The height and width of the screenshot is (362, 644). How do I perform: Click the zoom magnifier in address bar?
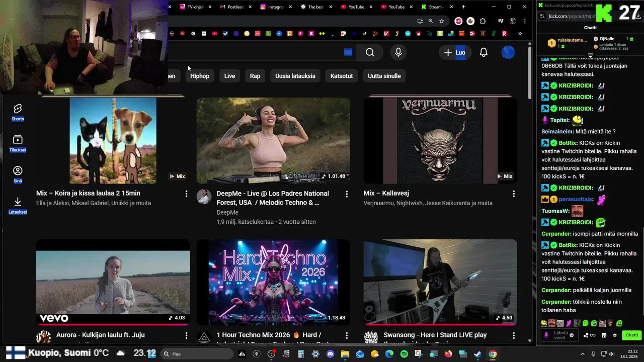(431, 21)
